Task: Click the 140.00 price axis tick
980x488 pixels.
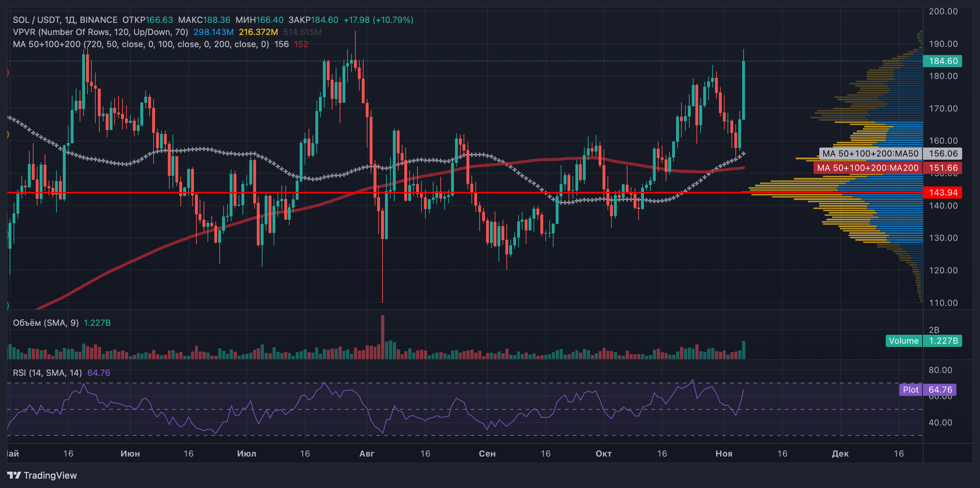Action: pyautogui.click(x=943, y=205)
